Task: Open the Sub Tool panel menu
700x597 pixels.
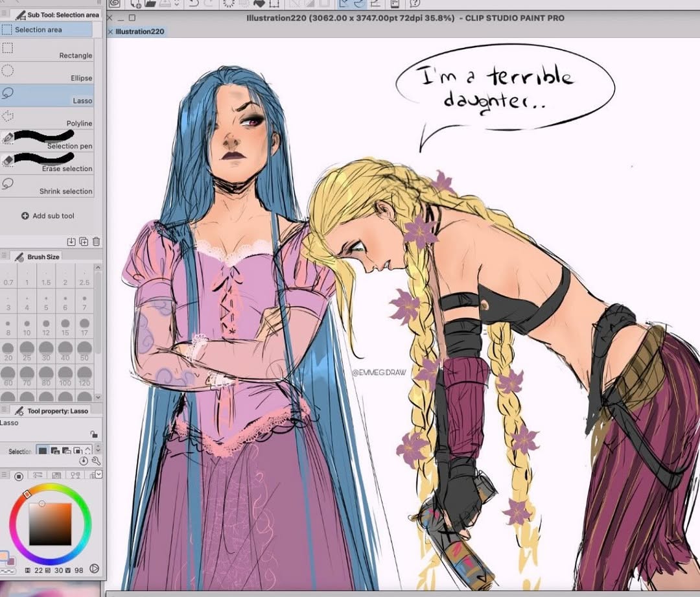Action: click(x=5, y=14)
